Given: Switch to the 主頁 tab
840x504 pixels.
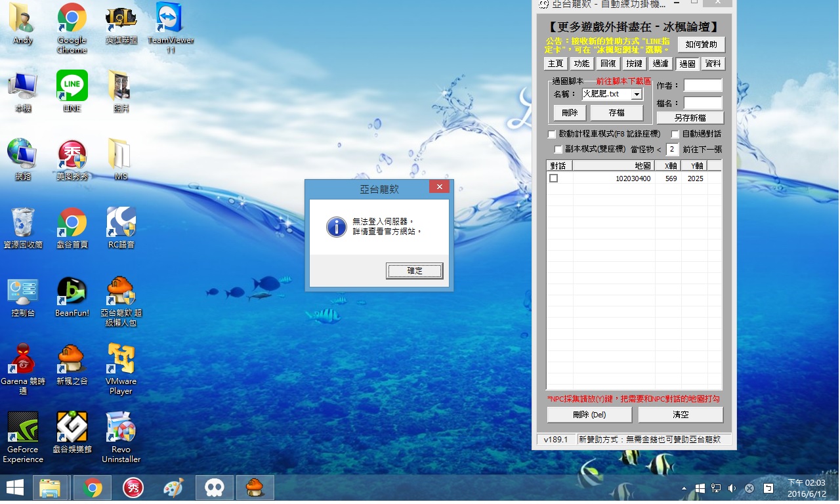Looking at the screenshot, I should [556, 64].
